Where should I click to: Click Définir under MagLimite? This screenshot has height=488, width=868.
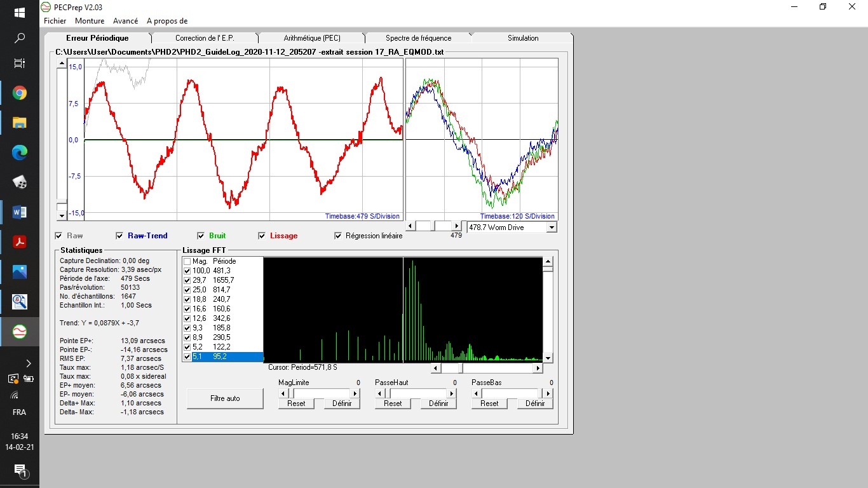[342, 403]
